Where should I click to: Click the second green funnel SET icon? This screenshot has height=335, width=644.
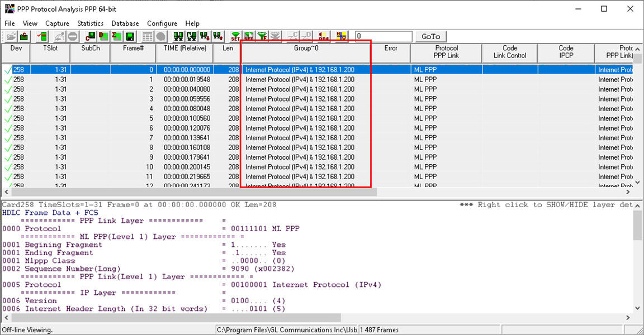pos(248,36)
